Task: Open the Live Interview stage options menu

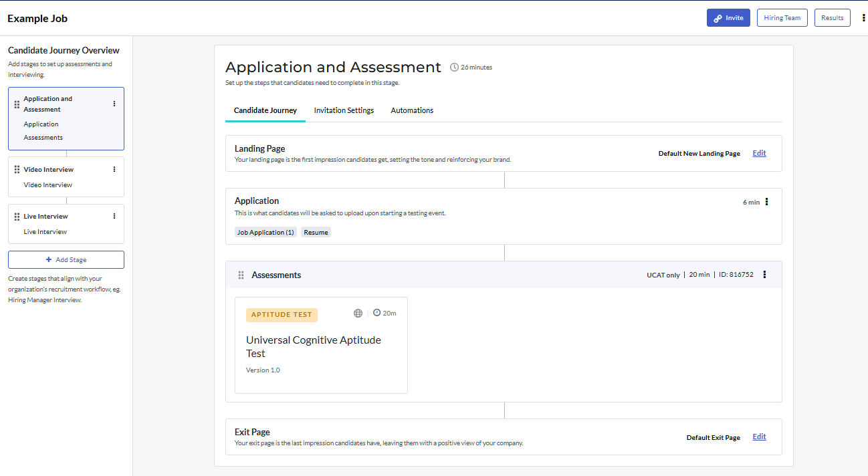Action: [x=114, y=216]
